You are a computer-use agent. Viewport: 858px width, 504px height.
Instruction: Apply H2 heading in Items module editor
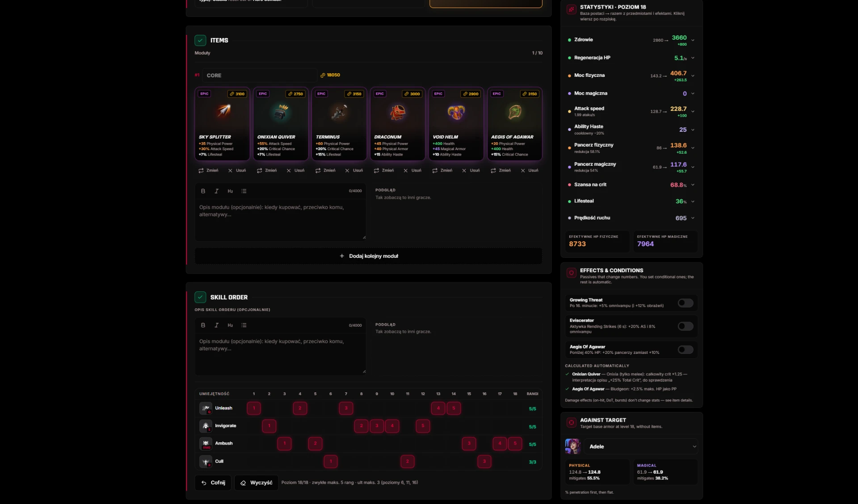click(230, 191)
